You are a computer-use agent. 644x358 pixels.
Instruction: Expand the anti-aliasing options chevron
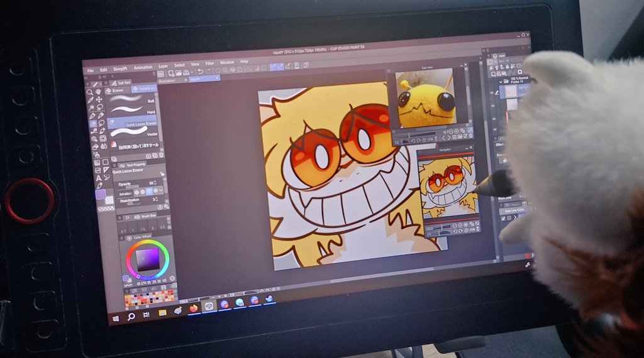pyautogui.click(x=161, y=190)
